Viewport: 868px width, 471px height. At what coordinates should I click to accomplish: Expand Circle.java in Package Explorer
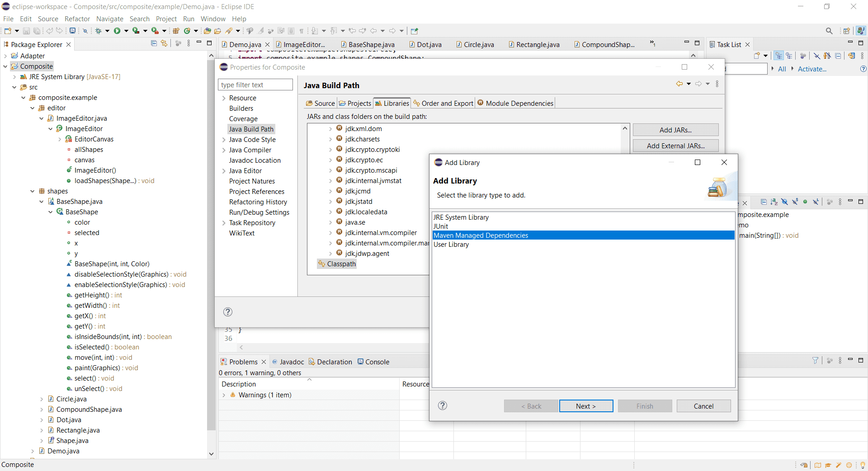click(42, 399)
